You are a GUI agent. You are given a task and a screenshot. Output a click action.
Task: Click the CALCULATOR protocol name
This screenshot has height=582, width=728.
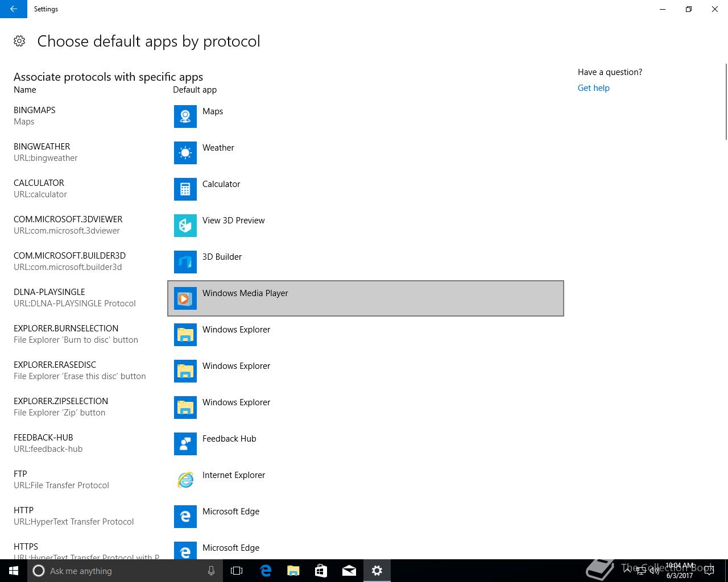click(39, 183)
